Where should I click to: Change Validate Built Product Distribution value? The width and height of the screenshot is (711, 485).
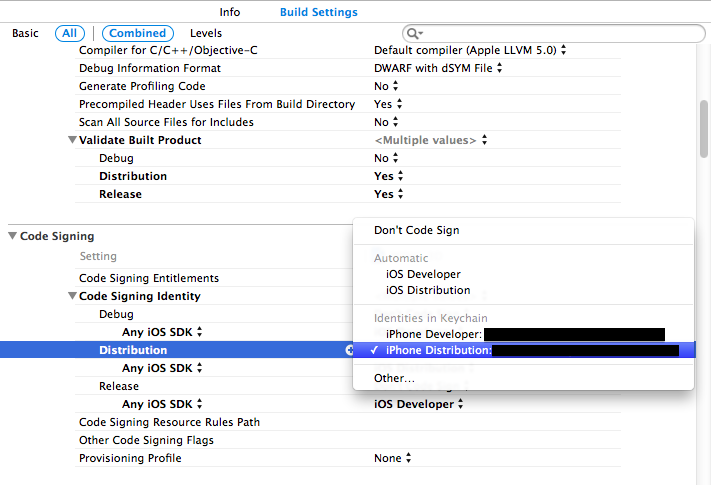click(388, 176)
